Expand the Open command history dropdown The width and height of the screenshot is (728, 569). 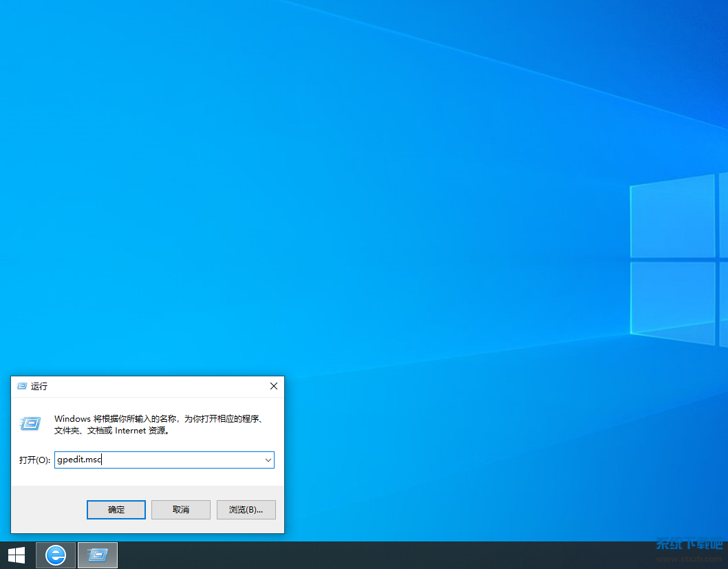click(268, 460)
